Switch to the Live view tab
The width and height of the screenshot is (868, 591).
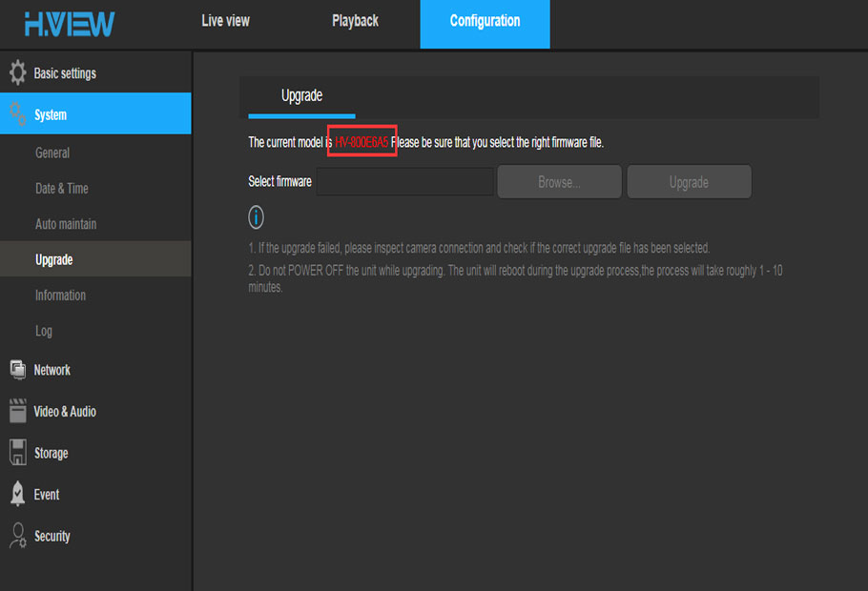click(225, 21)
